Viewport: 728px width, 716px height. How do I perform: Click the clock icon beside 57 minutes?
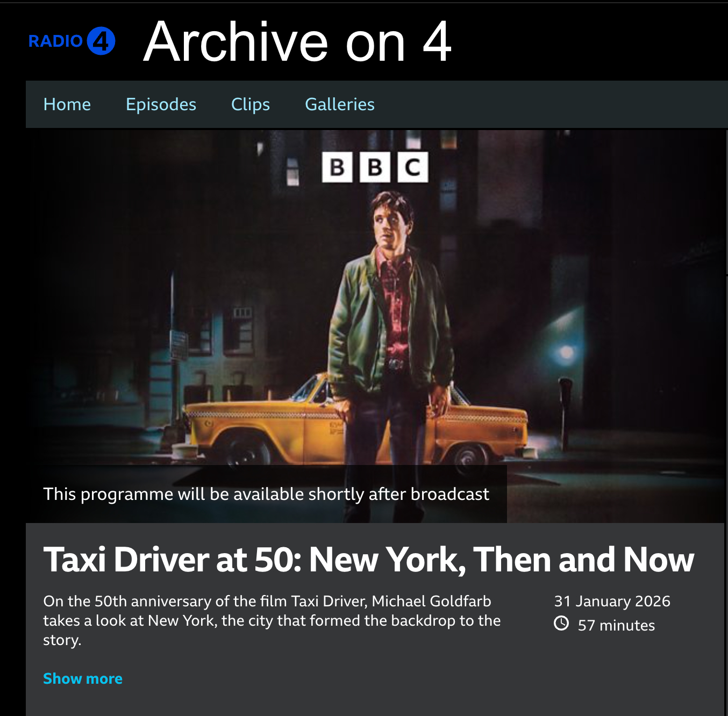[561, 624]
